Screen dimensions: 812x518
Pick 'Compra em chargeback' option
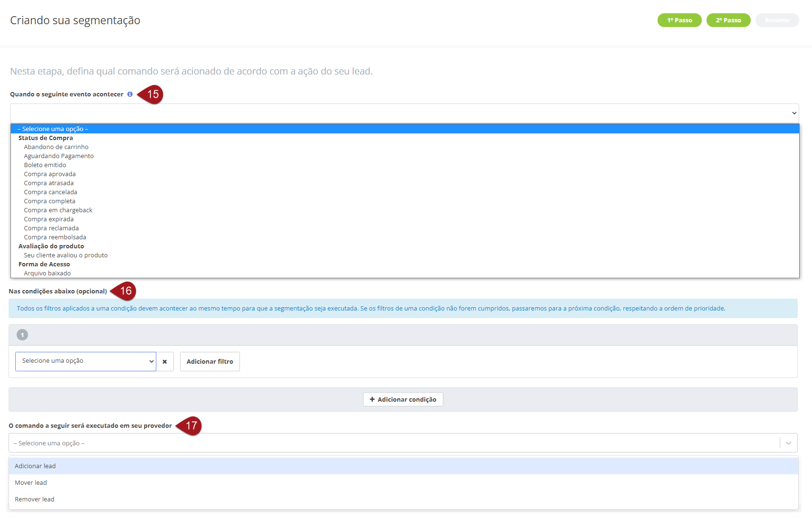point(58,210)
